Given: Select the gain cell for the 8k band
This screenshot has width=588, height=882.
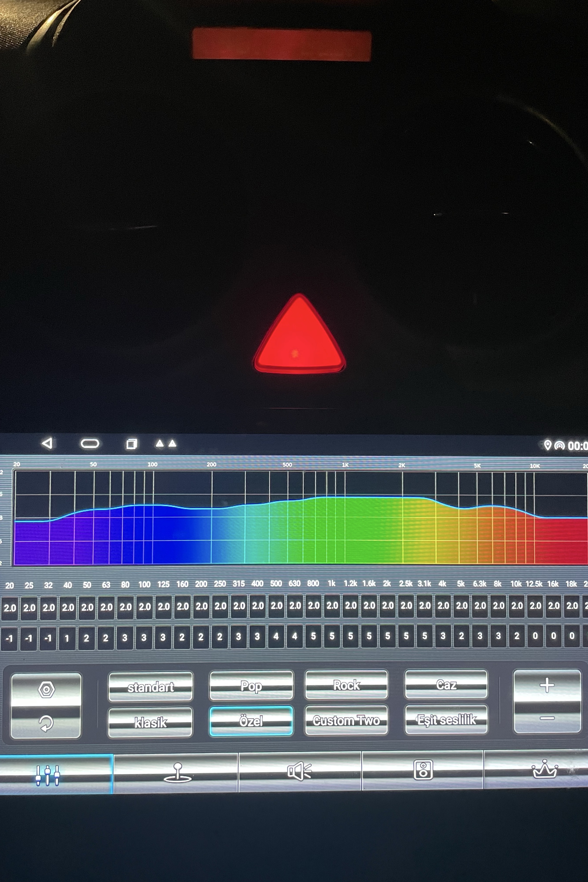Looking at the screenshot, I should (x=498, y=636).
